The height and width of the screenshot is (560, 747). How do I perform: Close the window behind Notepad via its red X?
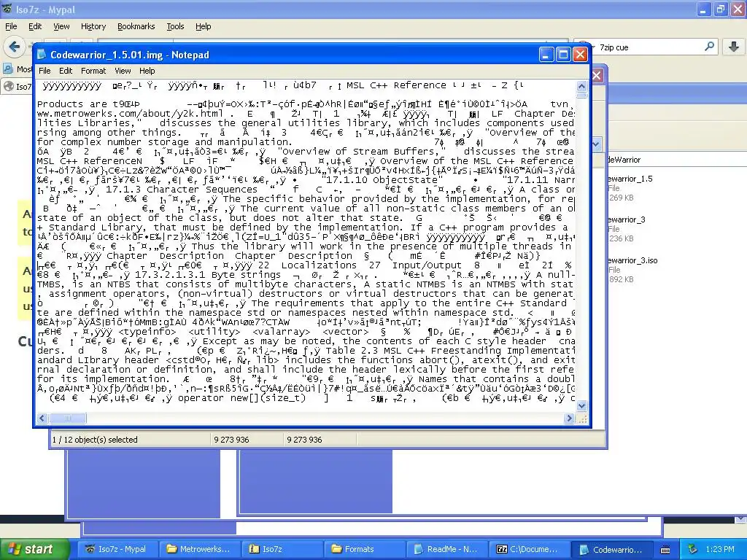(597, 75)
